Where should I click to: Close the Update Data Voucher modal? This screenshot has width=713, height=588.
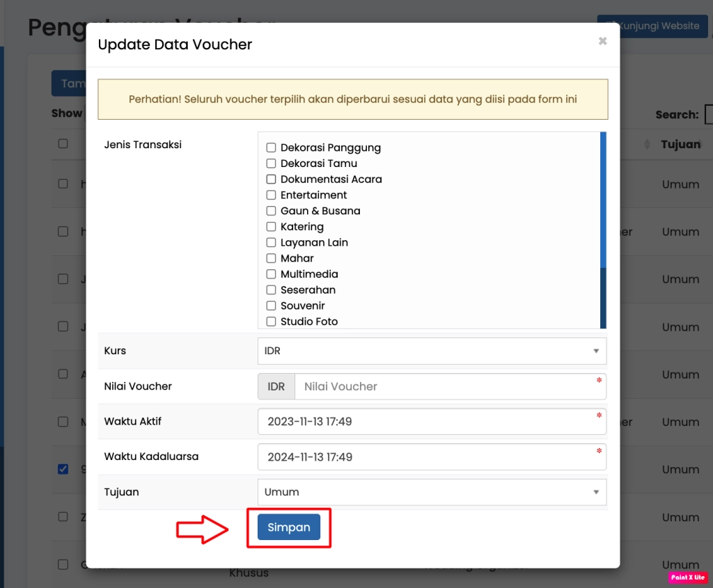[602, 40]
